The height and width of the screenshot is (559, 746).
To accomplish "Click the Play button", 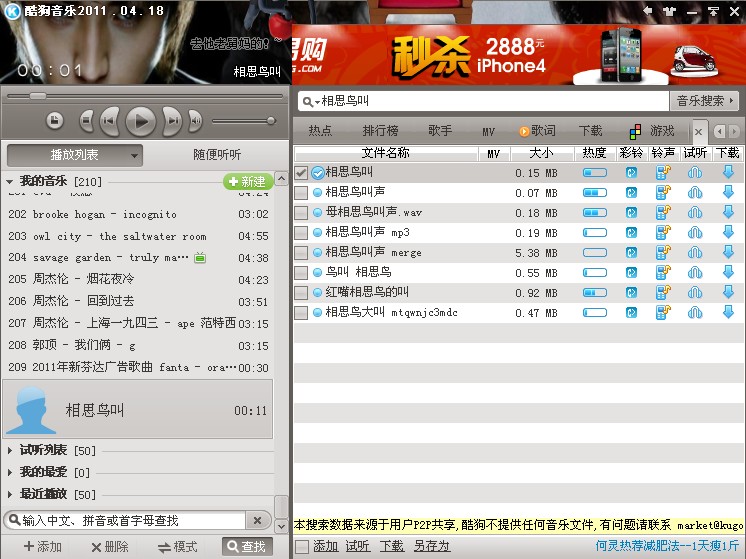I will click(140, 121).
